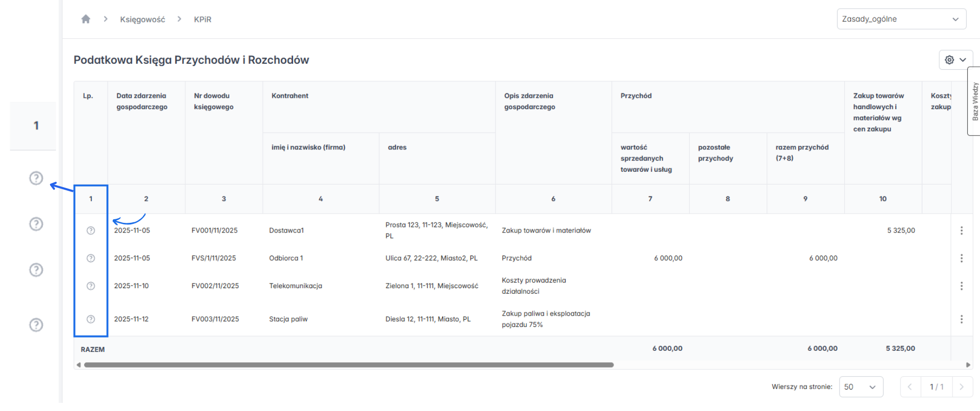Click the help icon in the FV001/11/2025 row
The width and height of the screenshot is (980, 411).
point(91,230)
